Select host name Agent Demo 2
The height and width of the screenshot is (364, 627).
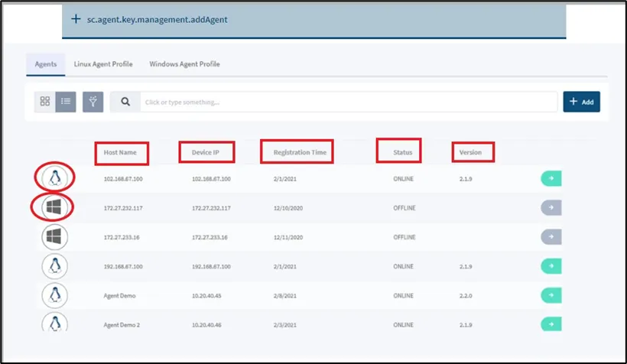tap(122, 325)
